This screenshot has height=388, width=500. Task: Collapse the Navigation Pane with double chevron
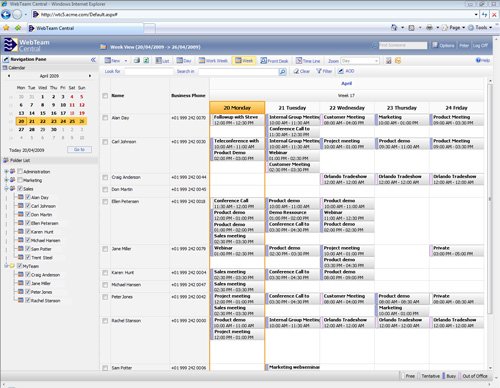click(93, 60)
